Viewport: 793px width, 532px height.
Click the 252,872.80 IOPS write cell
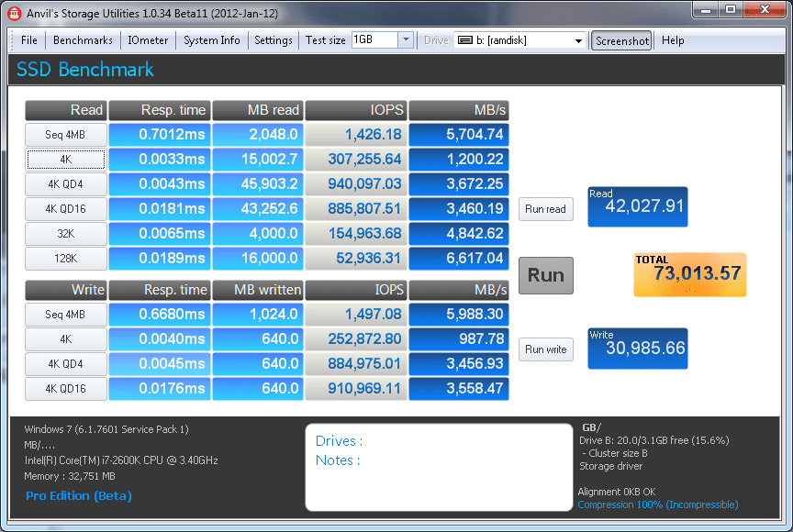coord(356,339)
